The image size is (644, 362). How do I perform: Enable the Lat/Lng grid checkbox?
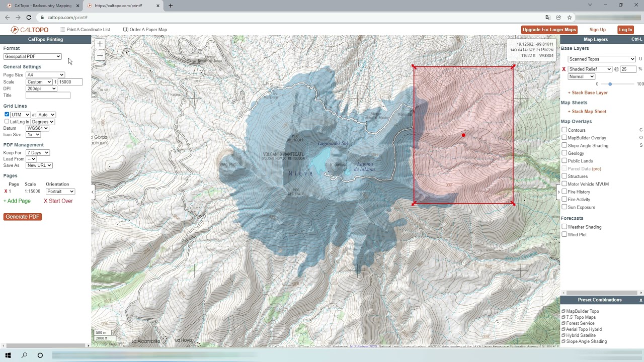pos(7,122)
